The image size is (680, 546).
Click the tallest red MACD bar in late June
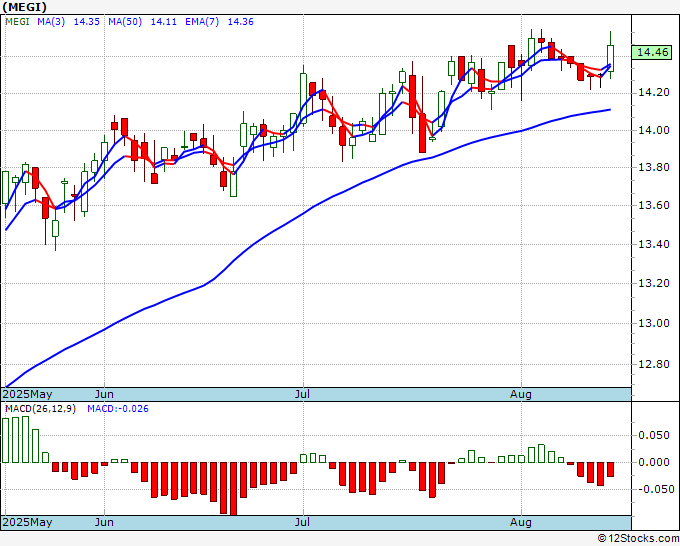[233, 489]
